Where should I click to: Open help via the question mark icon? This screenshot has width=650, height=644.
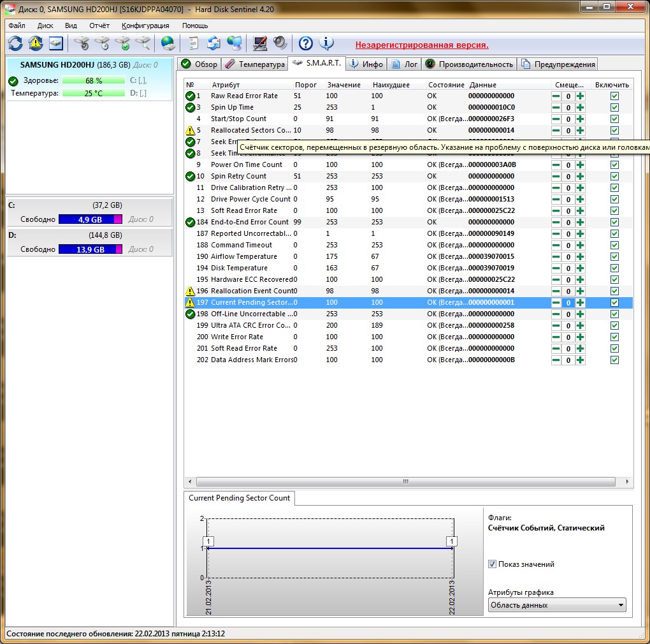pos(306,43)
